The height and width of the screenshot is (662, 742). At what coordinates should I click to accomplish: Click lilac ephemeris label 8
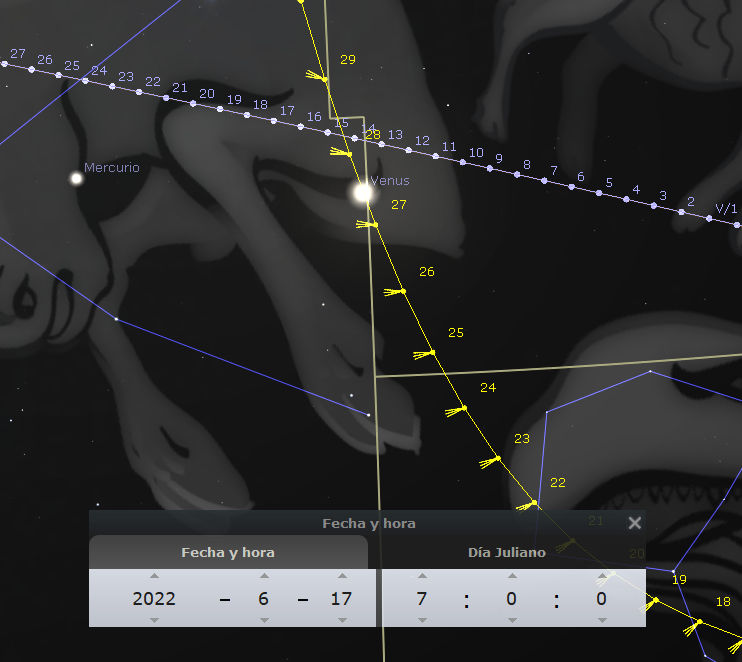click(527, 165)
